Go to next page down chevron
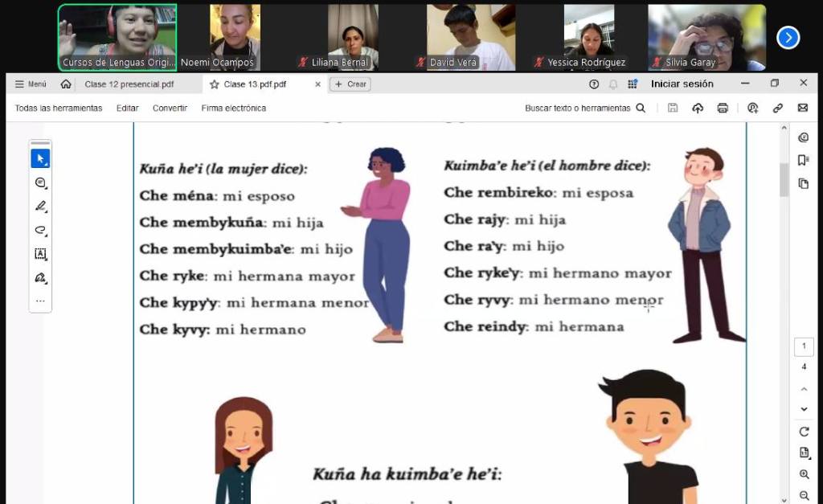 pyautogui.click(x=804, y=409)
